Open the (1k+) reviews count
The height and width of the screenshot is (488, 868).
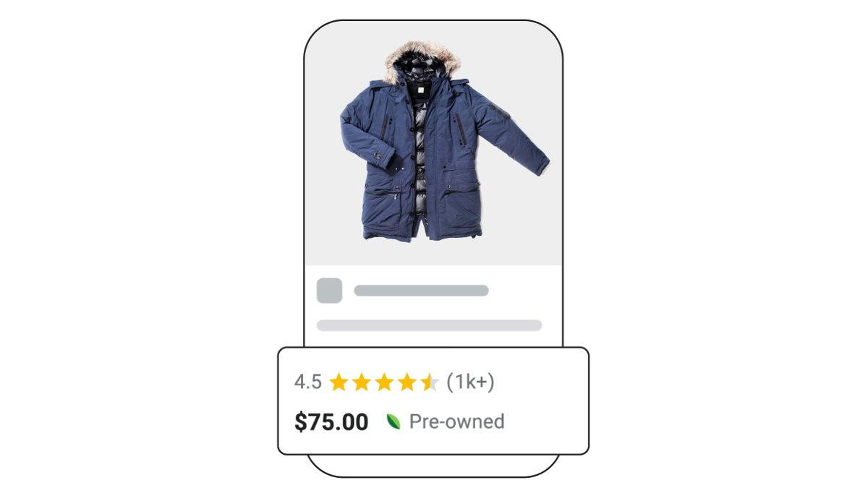470,382
